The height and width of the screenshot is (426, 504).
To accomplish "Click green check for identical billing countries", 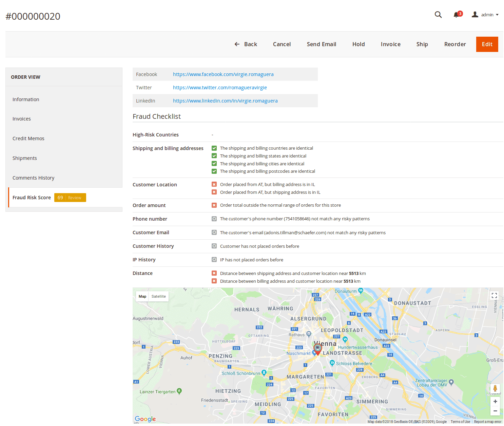I will (214, 148).
